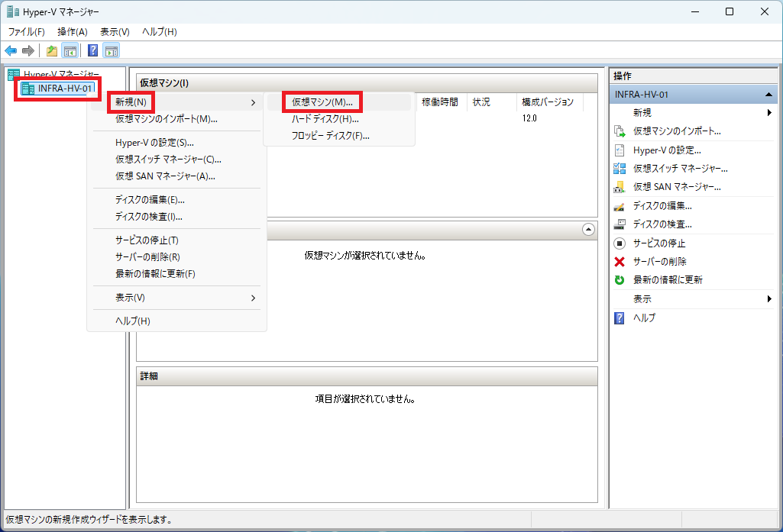783x532 pixels.
Task: Choose 仮想スイッチ マネージャー(C)... in context menu
Action: 176,160
